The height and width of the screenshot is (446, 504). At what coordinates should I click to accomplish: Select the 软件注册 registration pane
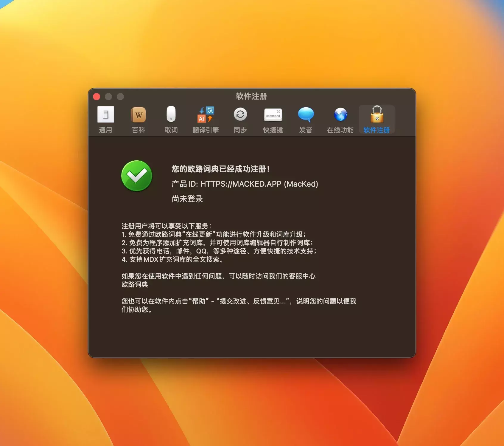coord(377,120)
